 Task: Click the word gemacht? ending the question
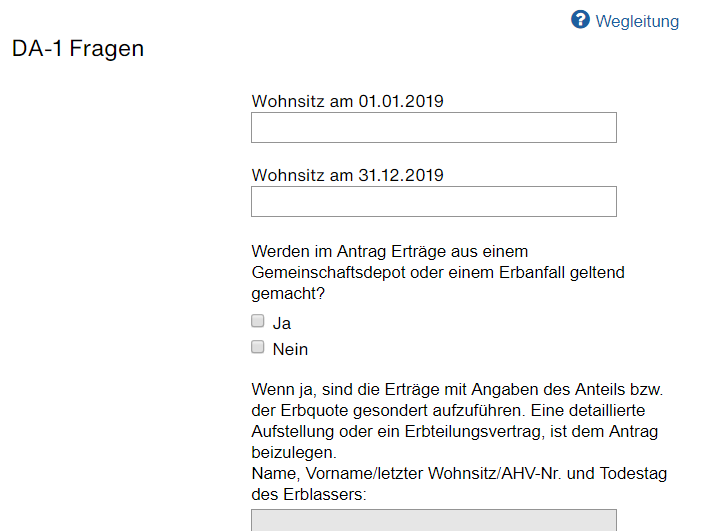pyautogui.click(x=288, y=294)
